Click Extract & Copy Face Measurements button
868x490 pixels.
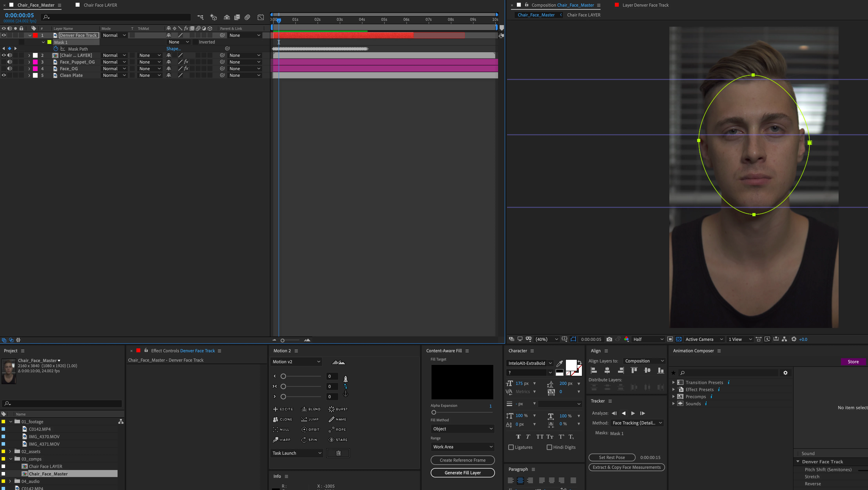pyautogui.click(x=626, y=467)
